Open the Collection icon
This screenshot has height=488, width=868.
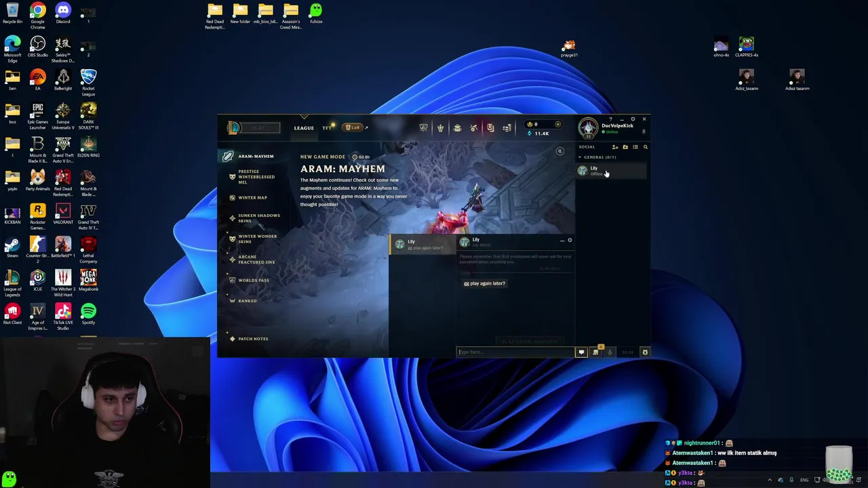click(457, 127)
